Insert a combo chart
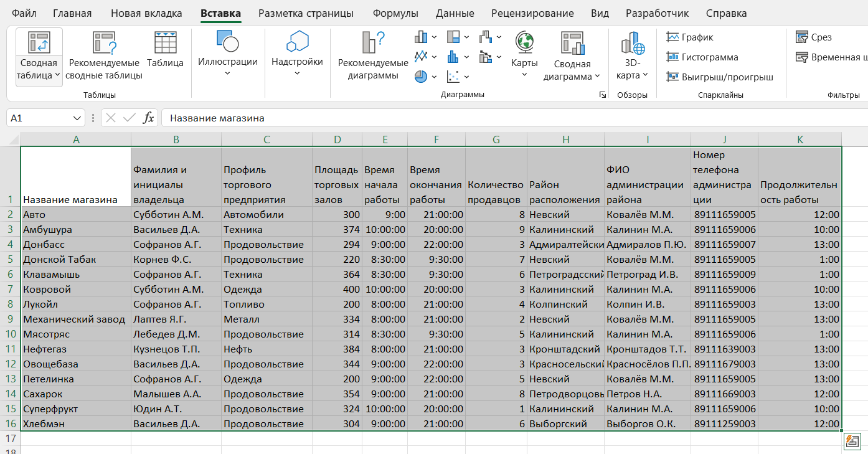This screenshot has height=454, width=868. point(490,57)
